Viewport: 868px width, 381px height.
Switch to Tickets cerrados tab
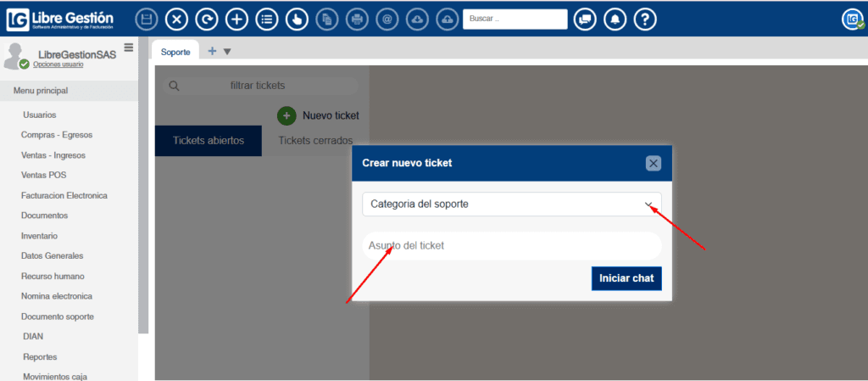pos(315,141)
